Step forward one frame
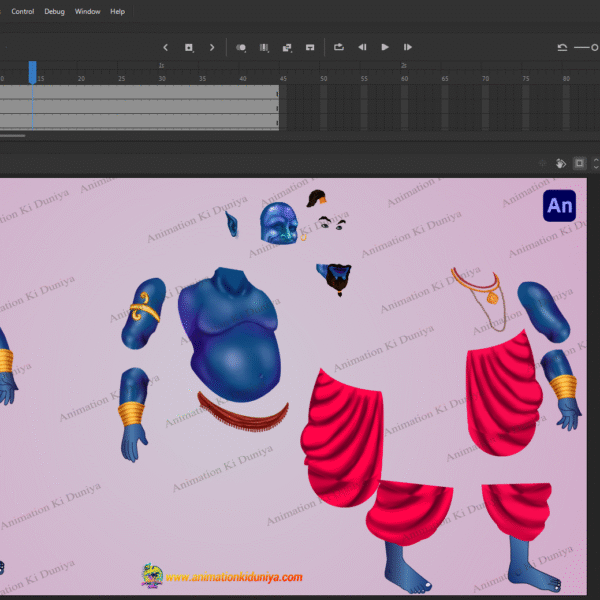This screenshot has width=600, height=600. 408,47
